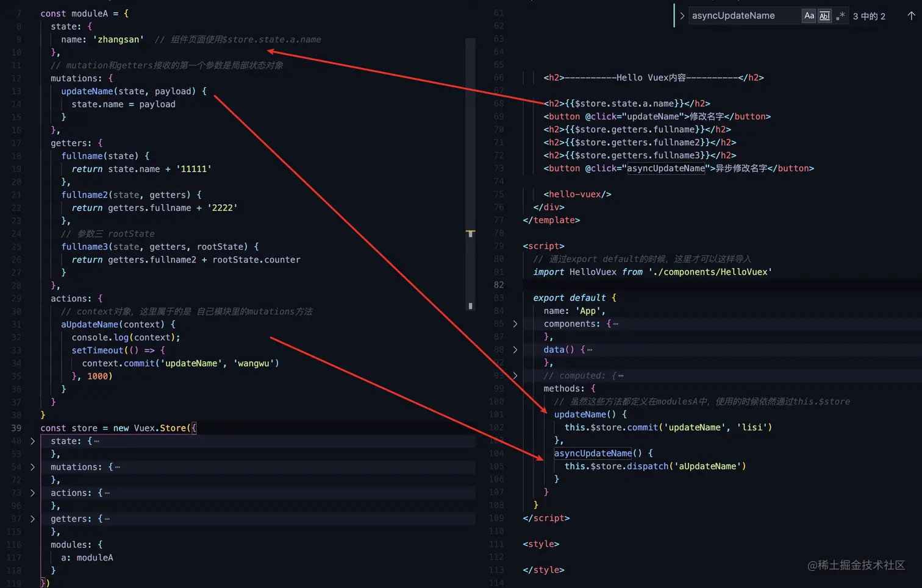Click "context.commit('updateName', 'wangwu')" line
The width and height of the screenshot is (922, 588).
(180, 363)
